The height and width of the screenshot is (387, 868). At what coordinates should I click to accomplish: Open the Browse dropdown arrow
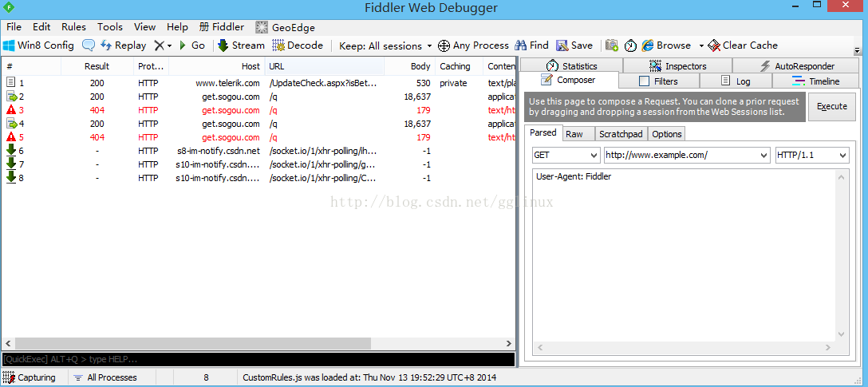coord(701,46)
